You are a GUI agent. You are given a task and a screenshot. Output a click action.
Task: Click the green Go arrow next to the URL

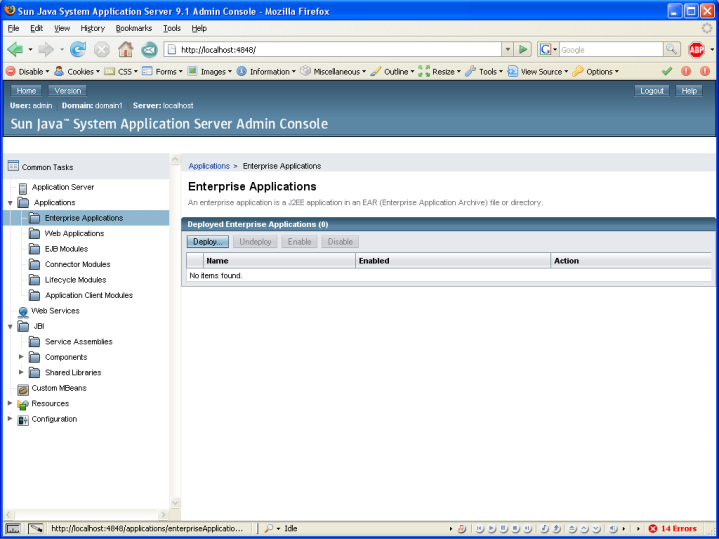pos(523,49)
